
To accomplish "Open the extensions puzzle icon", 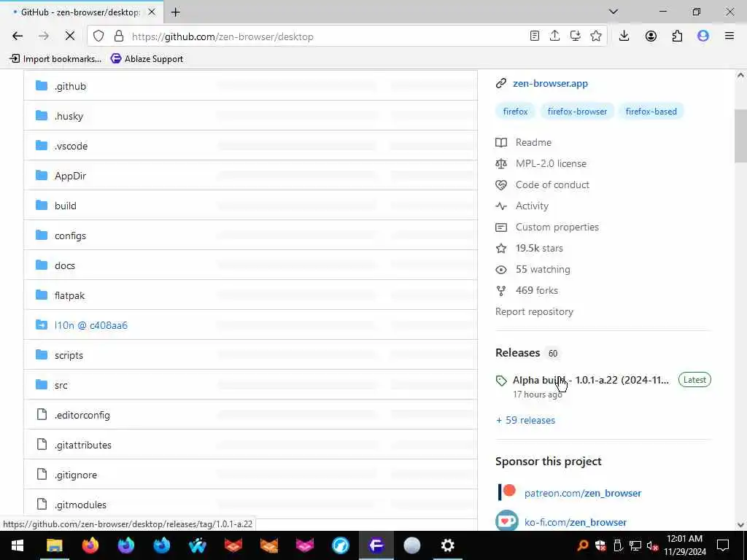I will pos(677,36).
